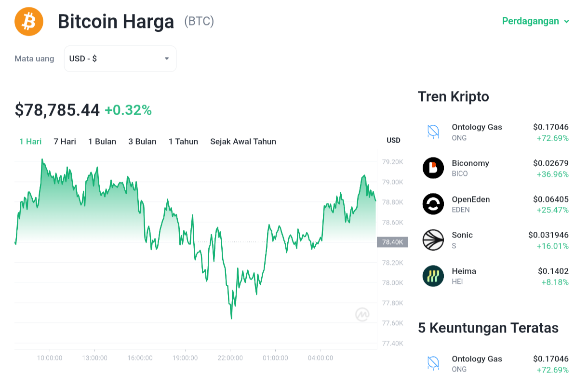Click the 78.40K price marker on the axis
The width and height of the screenshot is (588, 373).
(392, 242)
